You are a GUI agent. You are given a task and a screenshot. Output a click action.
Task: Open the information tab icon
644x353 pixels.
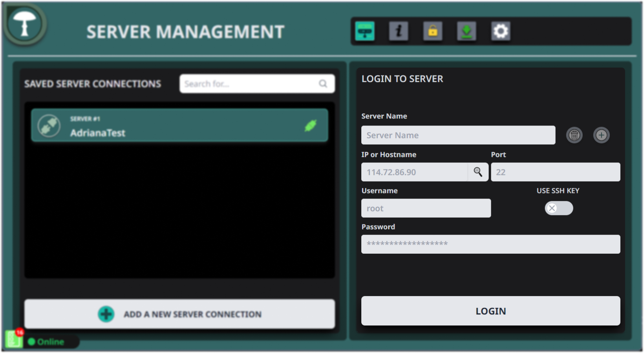399,31
